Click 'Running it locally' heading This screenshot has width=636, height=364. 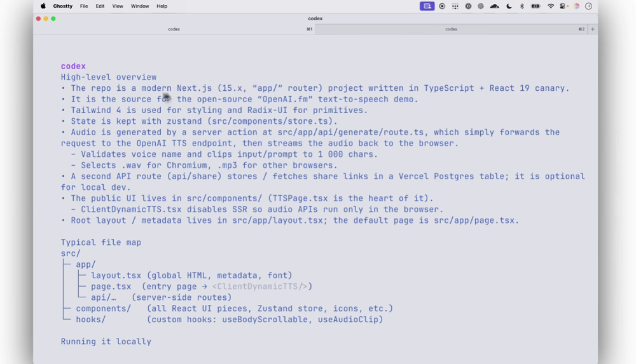point(106,342)
